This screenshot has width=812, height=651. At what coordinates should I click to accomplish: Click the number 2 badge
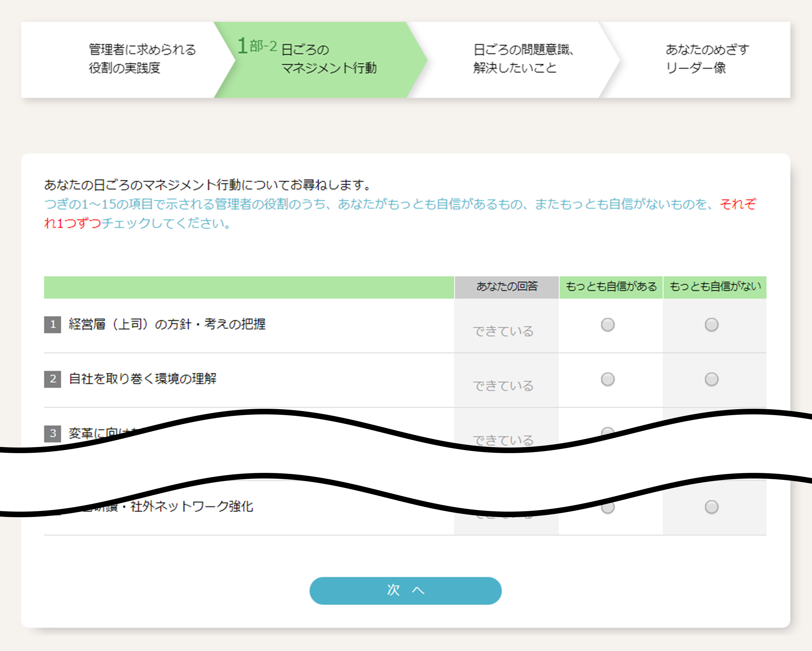(52, 379)
